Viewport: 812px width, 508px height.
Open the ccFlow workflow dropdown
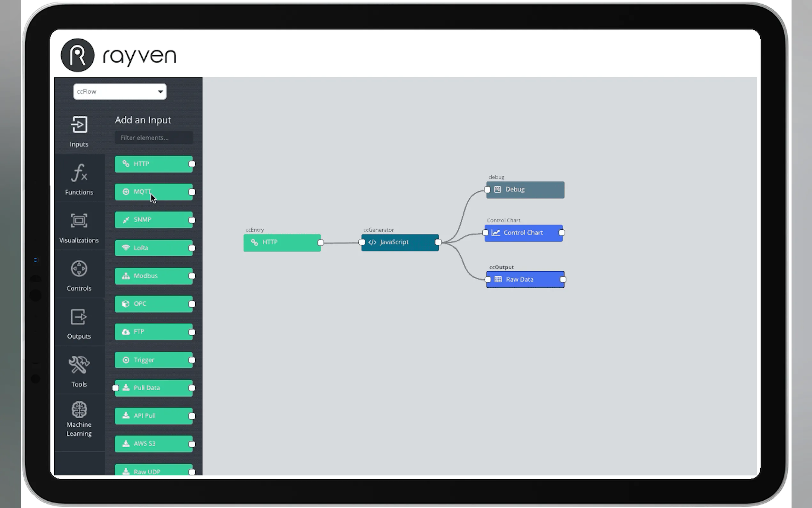[120, 91]
